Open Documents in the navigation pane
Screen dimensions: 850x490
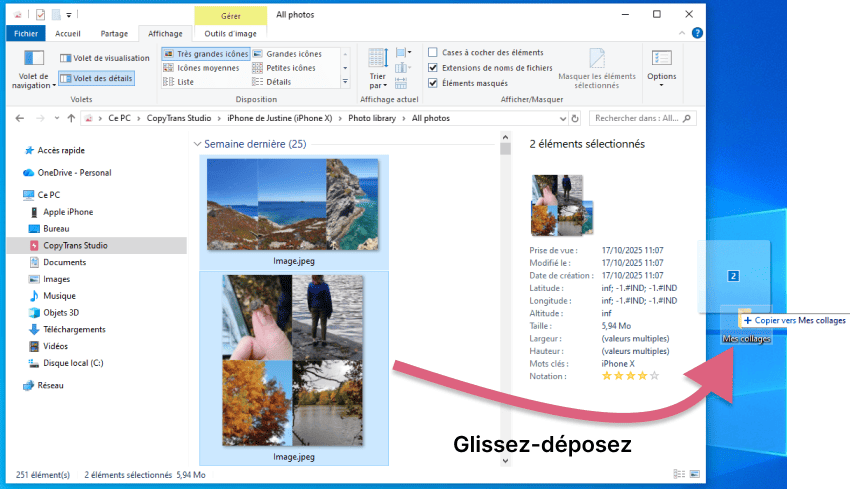click(x=57, y=262)
